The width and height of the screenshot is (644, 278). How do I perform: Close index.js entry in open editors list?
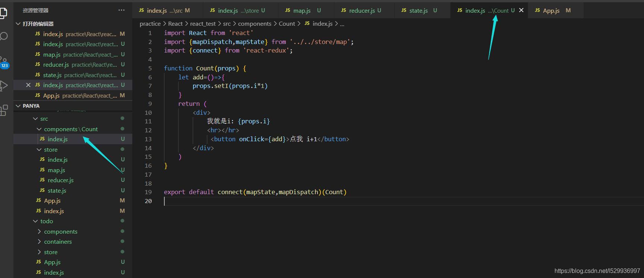pyautogui.click(x=28, y=85)
